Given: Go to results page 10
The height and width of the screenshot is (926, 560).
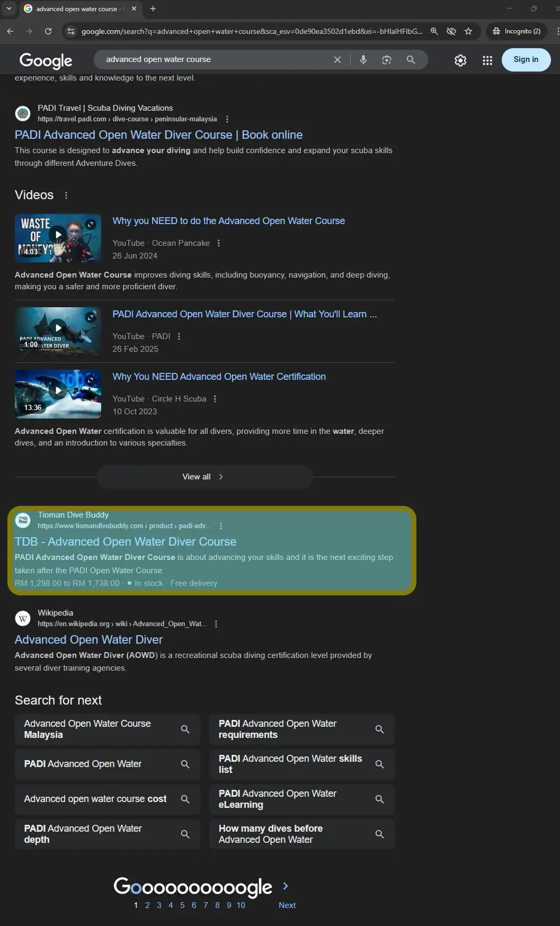Looking at the screenshot, I should (241, 905).
